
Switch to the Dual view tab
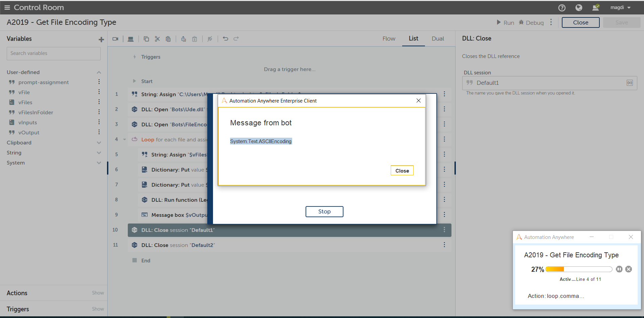click(x=438, y=39)
